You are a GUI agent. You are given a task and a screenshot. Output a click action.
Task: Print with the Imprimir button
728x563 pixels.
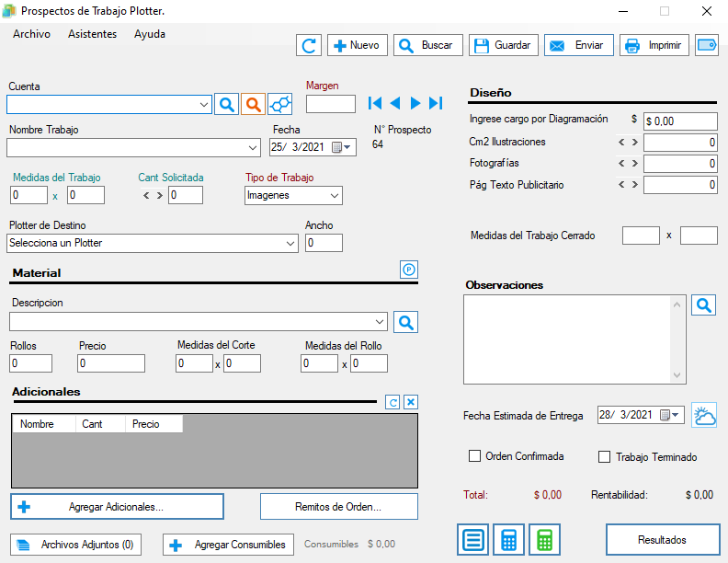pyautogui.click(x=654, y=45)
